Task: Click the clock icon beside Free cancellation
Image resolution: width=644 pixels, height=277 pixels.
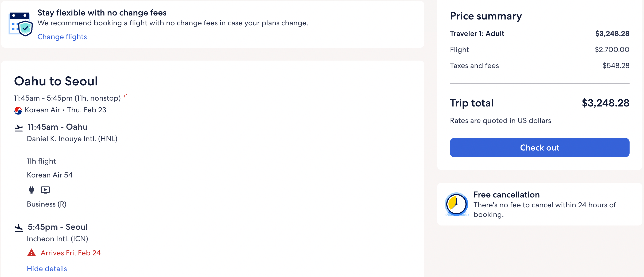Action: pos(456,204)
